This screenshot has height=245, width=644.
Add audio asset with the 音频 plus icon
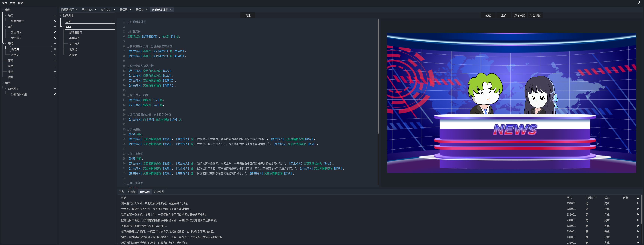click(x=55, y=60)
